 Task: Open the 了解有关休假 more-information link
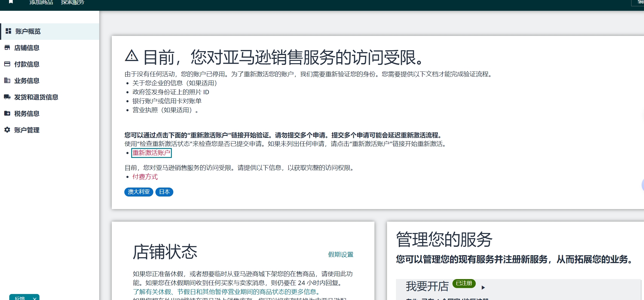(227, 292)
